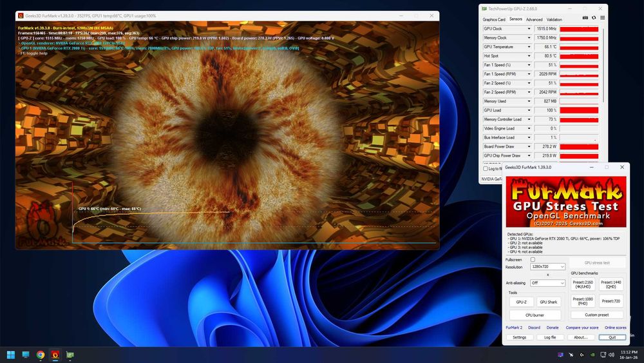Run the Preset:2160 (4K/UHD) benchmark
Screen dimensions: 644x363
[583, 284]
